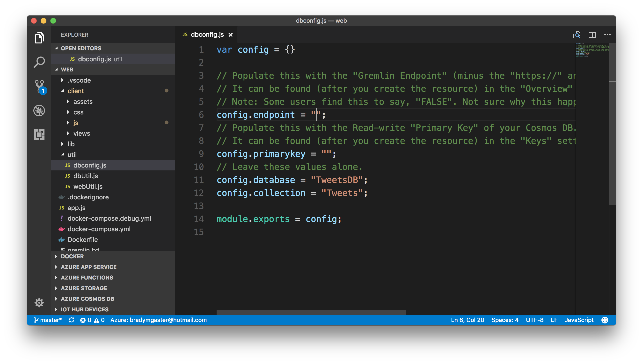The height and width of the screenshot is (364, 643).
Task: Click the JavaScript language mode indicator
Action: pos(579,320)
